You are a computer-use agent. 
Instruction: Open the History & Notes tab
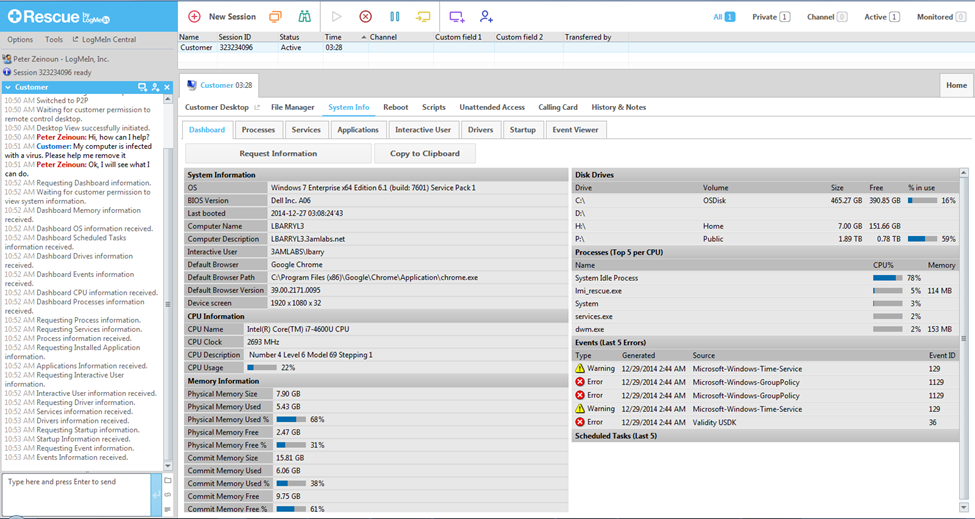[619, 107]
